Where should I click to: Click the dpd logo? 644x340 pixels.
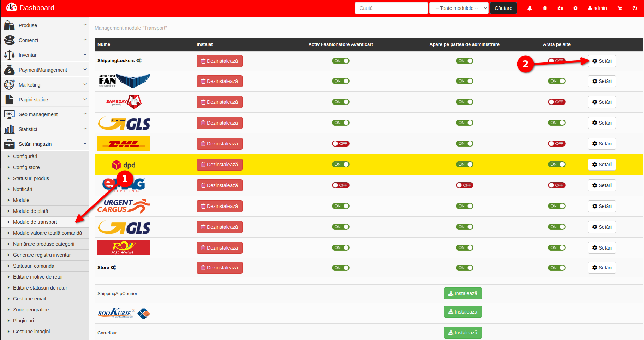tap(124, 165)
